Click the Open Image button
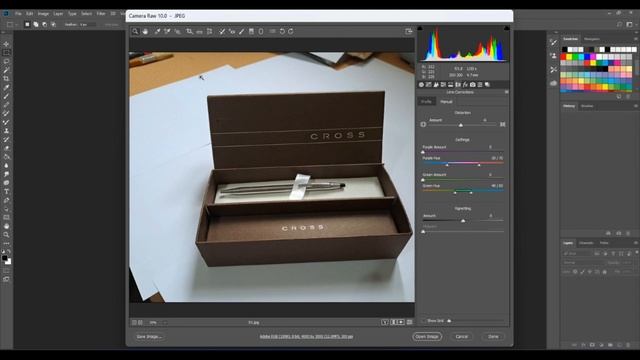 click(427, 337)
